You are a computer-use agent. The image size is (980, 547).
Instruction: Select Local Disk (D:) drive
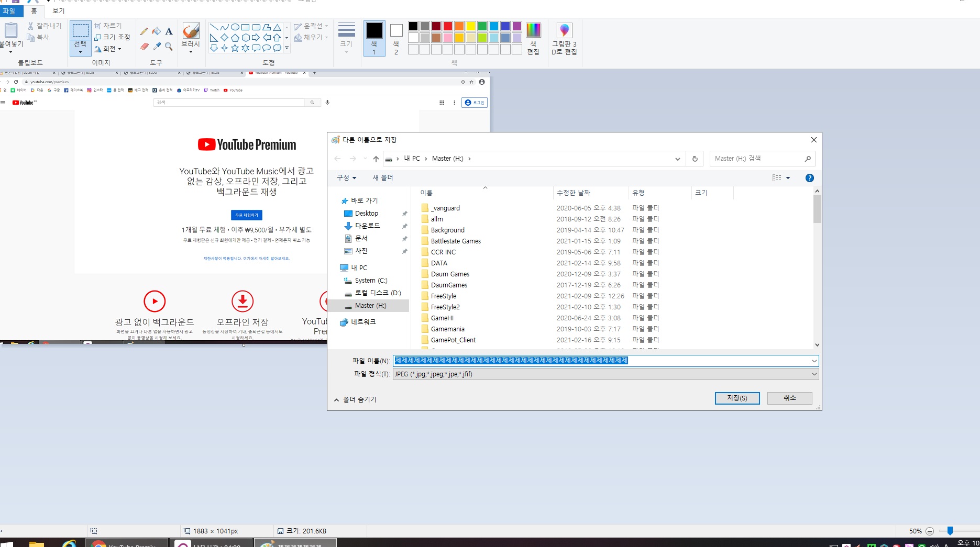(x=378, y=293)
